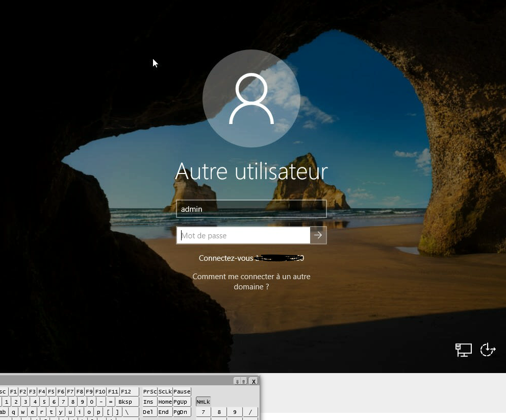
Task: Click the up-arrow button on keyboard title bar
Action: (243, 381)
